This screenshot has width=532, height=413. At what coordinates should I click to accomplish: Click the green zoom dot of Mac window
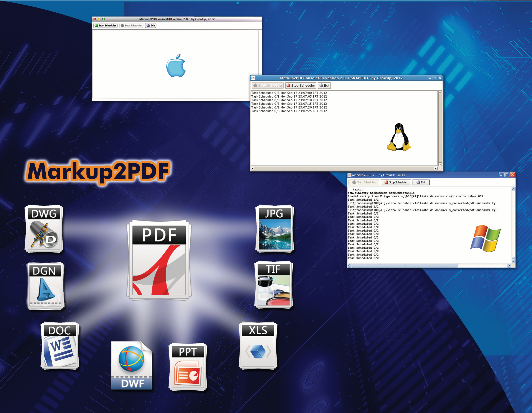[x=103, y=19]
